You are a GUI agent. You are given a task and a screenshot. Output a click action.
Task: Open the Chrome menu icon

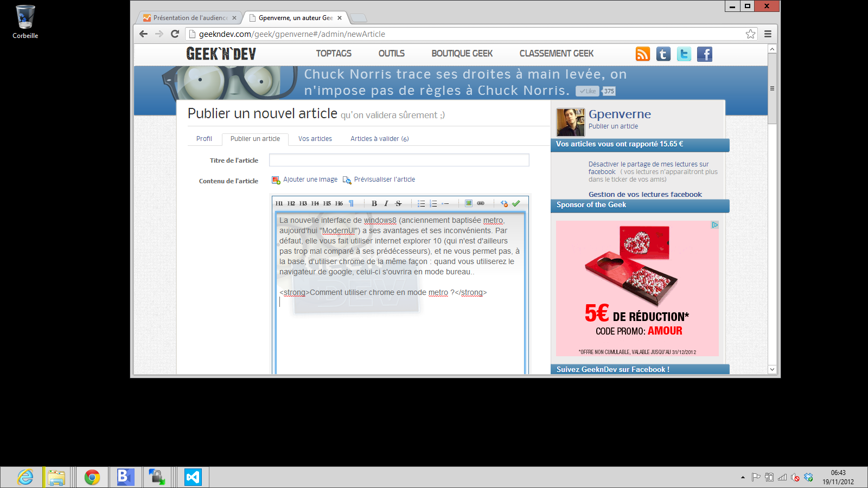[x=768, y=34]
